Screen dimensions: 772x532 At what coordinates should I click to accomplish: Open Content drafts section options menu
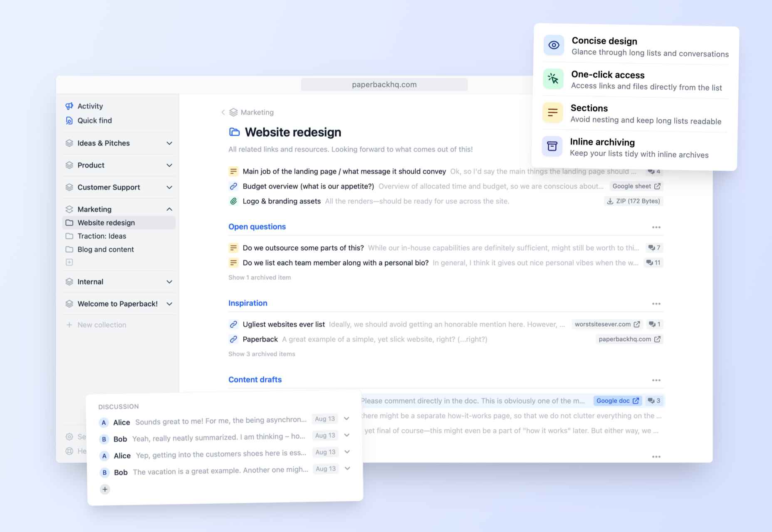point(656,380)
